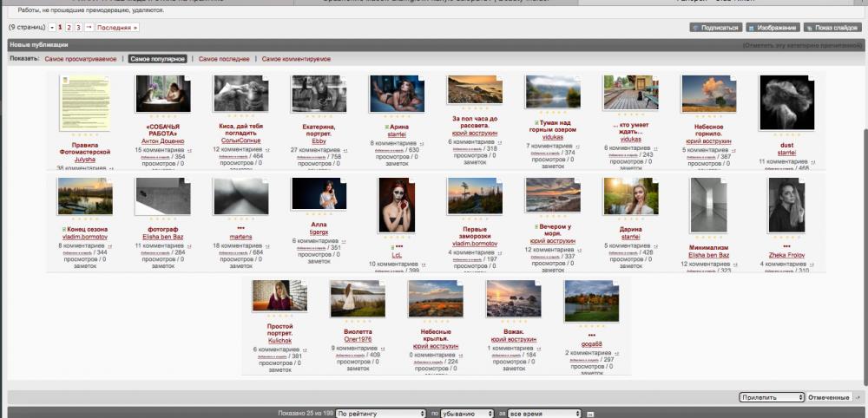The width and height of the screenshot is (868, 418).
Task: Open author link goga68
Action: pyautogui.click(x=592, y=344)
